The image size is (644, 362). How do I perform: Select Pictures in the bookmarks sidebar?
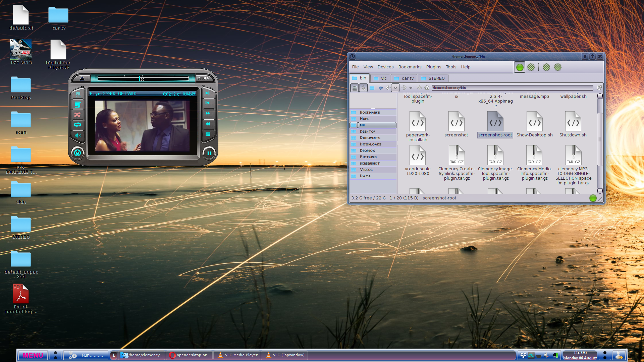[373, 157]
